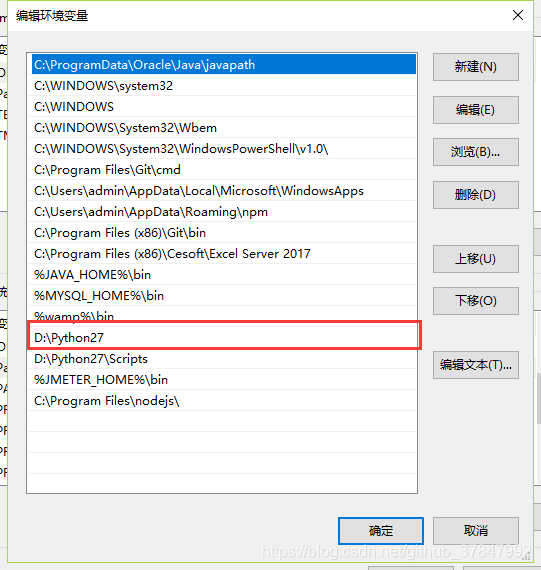The height and width of the screenshot is (570, 541).
Task: Select C:\WINDOWS\system32 path entry
Action: [222, 86]
